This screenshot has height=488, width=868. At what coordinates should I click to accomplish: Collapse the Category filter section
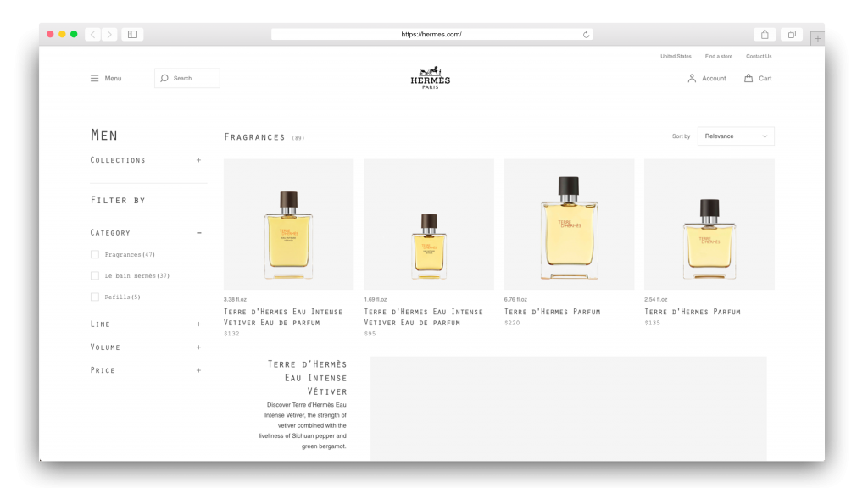click(x=198, y=232)
